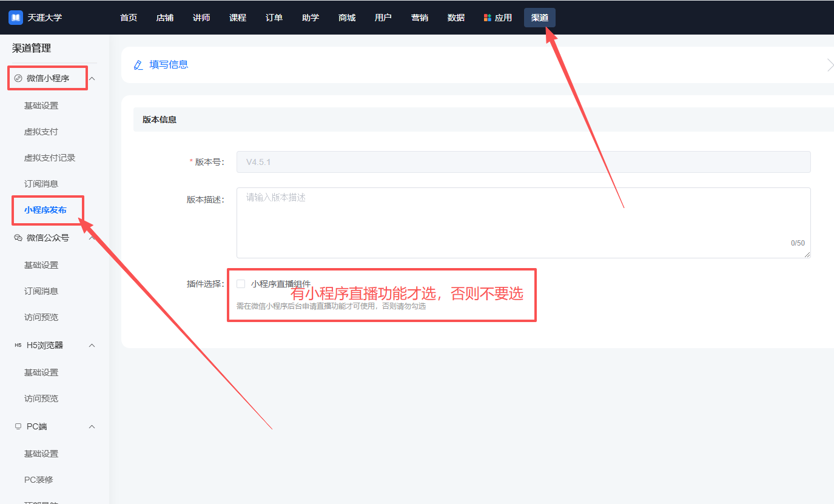Open 虚拟支付记录 in the sidebar
The image size is (834, 504).
(x=50, y=158)
